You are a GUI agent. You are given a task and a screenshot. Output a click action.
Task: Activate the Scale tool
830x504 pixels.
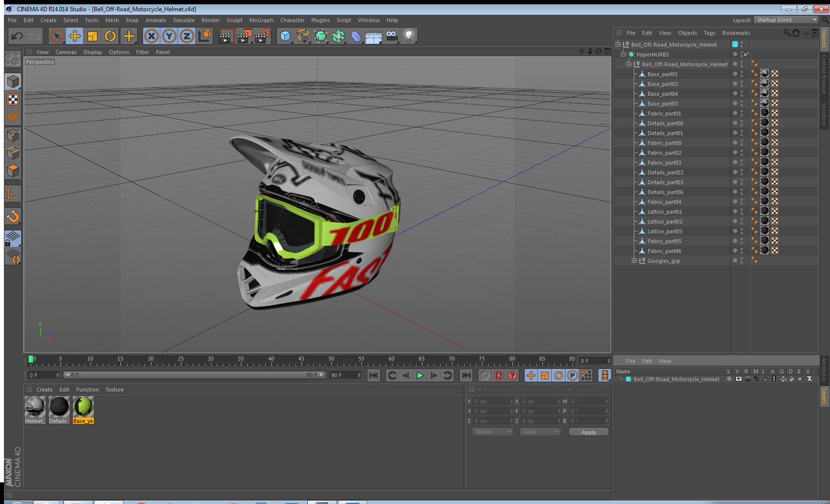[x=92, y=36]
